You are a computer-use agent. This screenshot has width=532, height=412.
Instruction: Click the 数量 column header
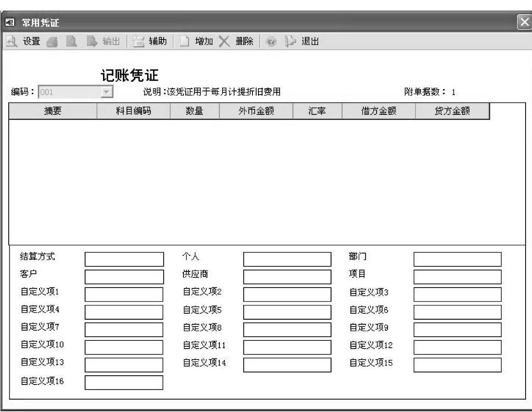[x=194, y=111]
